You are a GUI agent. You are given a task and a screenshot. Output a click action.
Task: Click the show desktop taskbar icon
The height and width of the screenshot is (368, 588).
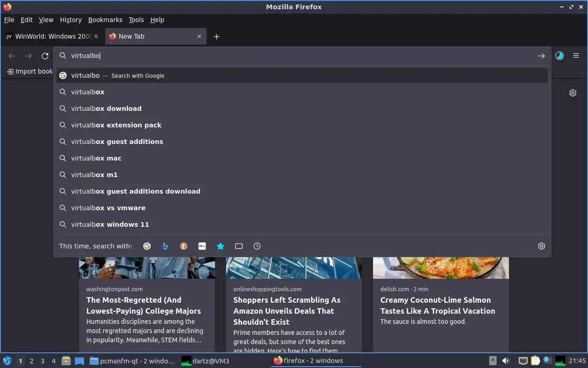[x=79, y=361]
